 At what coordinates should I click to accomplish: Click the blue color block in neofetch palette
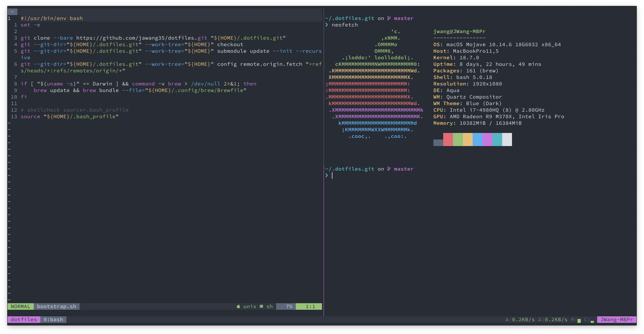pyautogui.click(x=478, y=139)
